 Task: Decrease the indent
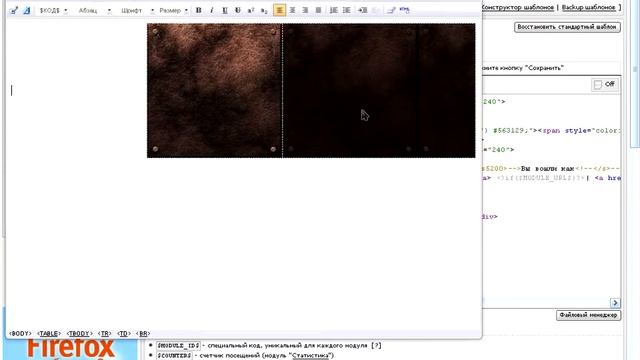376,10
